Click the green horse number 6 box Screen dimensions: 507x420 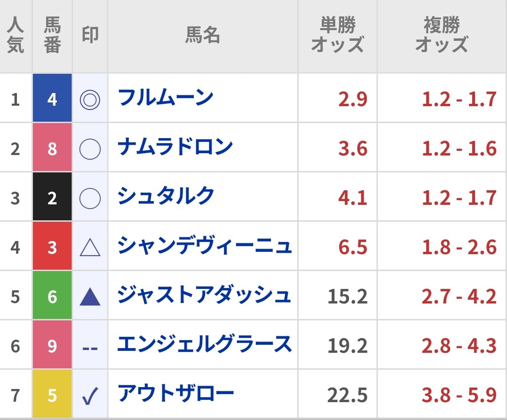click(x=52, y=296)
